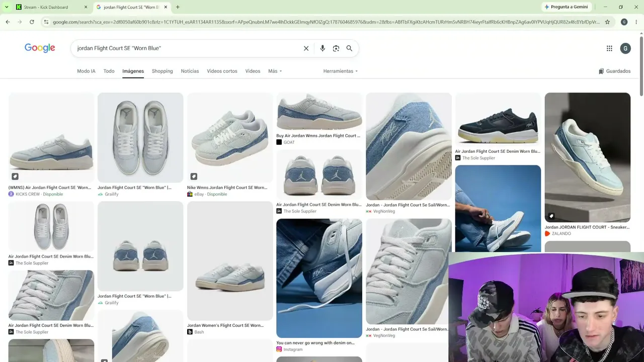Click product tag badge on KICKS CREW image
The image size is (644, 362).
tap(15, 176)
